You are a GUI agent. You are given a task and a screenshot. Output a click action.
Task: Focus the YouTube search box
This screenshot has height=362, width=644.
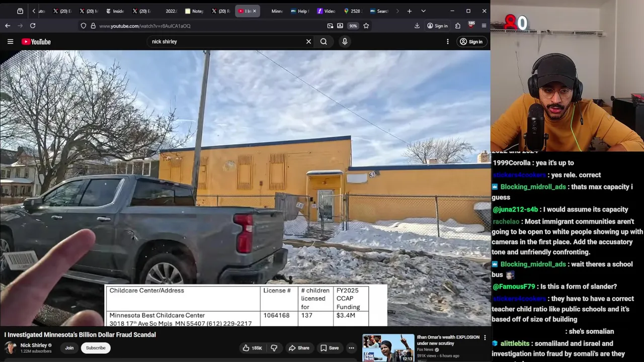point(226,42)
